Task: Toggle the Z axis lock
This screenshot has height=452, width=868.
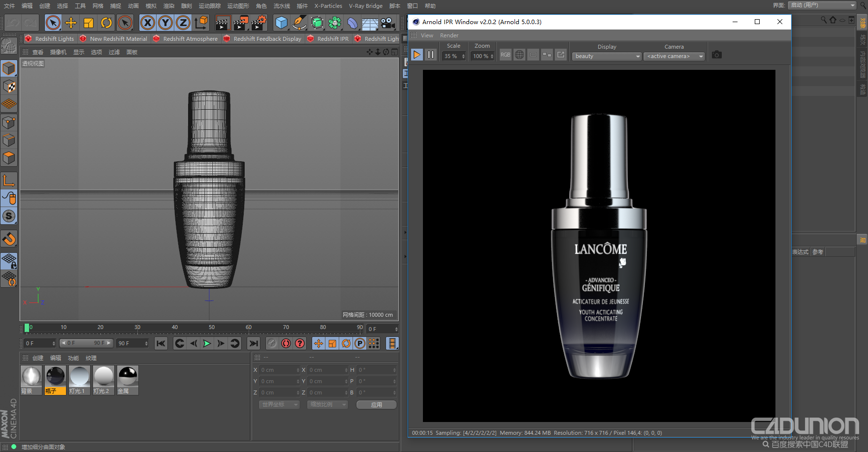Action: 183,23
